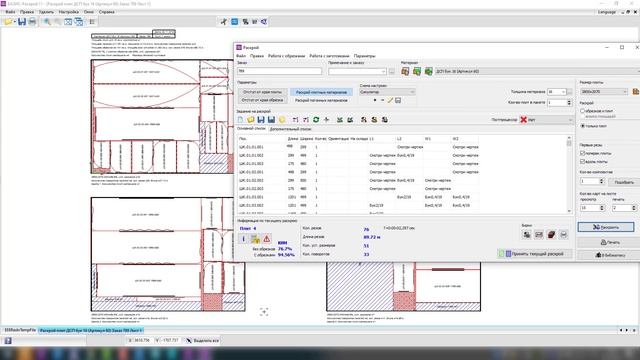
Task: Save icon in main window toolbar
Action: click(22, 22)
